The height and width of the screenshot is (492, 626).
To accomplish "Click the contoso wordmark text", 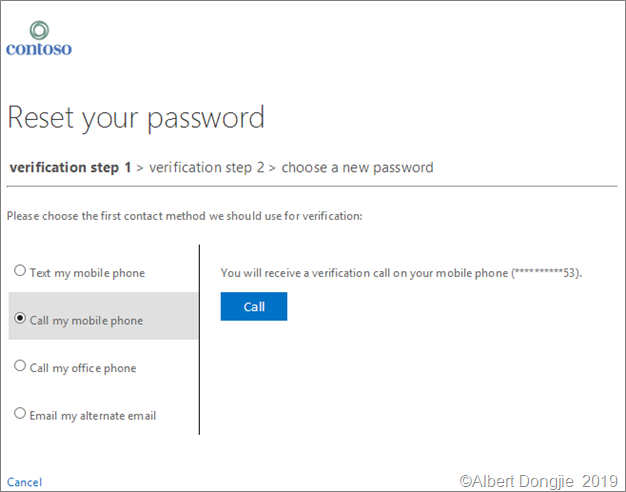I will pyautogui.click(x=39, y=48).
